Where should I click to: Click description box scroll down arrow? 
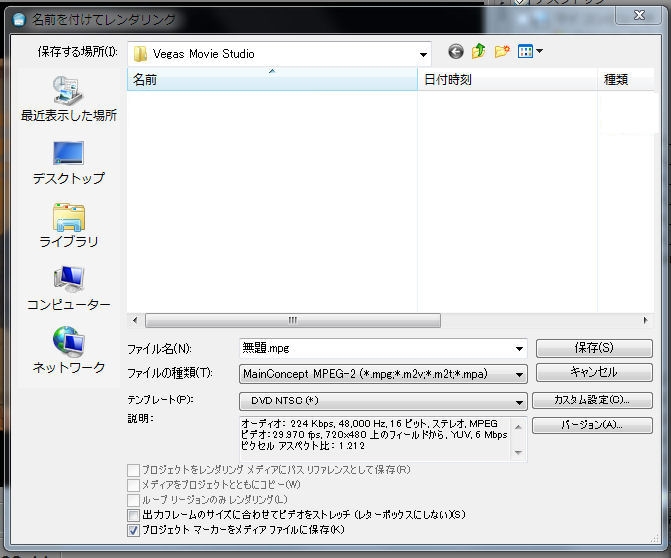point(518,452)
